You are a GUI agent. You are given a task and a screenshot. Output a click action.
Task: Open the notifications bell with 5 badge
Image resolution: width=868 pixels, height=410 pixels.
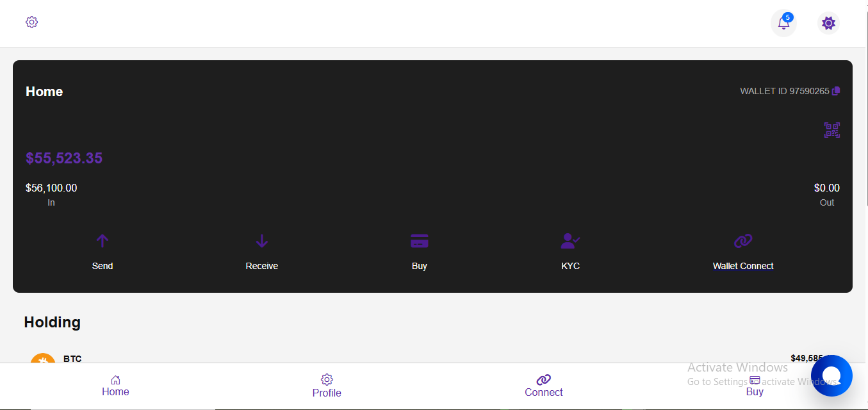point(783,24)
